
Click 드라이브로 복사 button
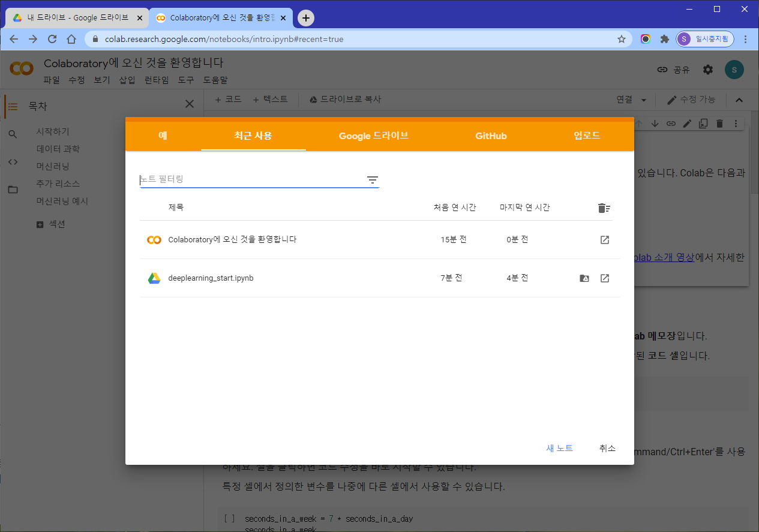345,100
